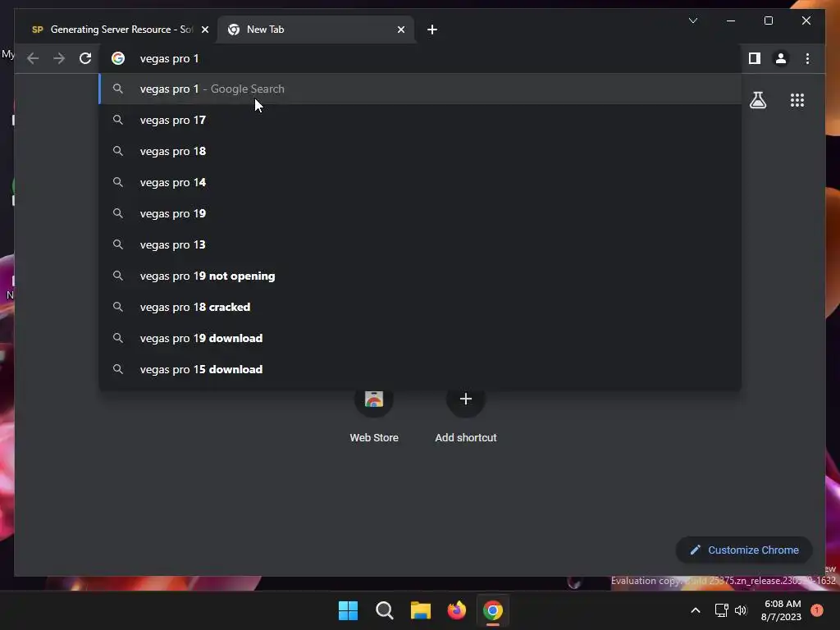Choose the vegas pro 19 suggestion
The image size is (840, 630).
coord(421,213)
